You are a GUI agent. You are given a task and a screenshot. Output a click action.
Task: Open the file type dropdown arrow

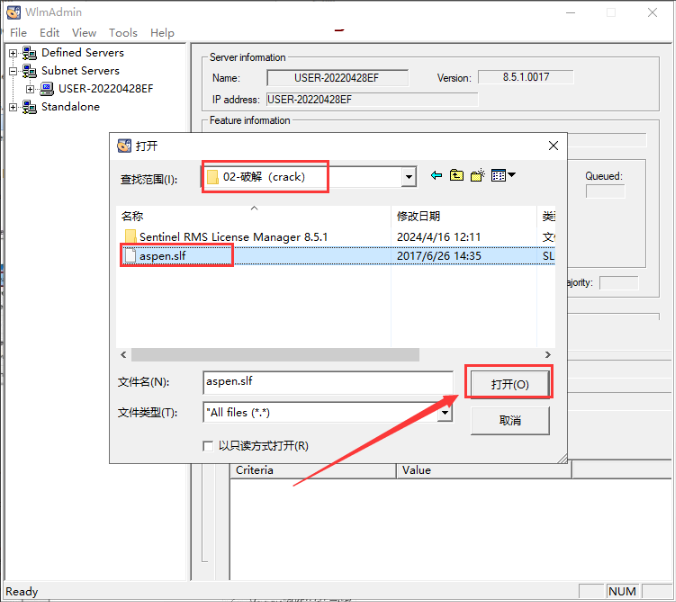click(x=445, y=413)
